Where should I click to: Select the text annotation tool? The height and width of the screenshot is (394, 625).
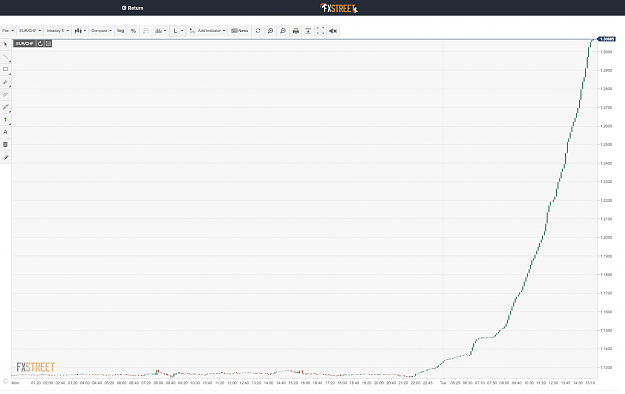6,132
